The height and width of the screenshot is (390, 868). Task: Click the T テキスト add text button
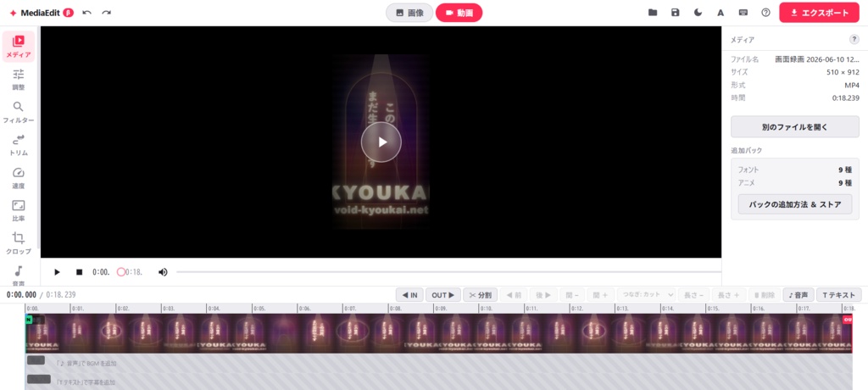point(838,295)
